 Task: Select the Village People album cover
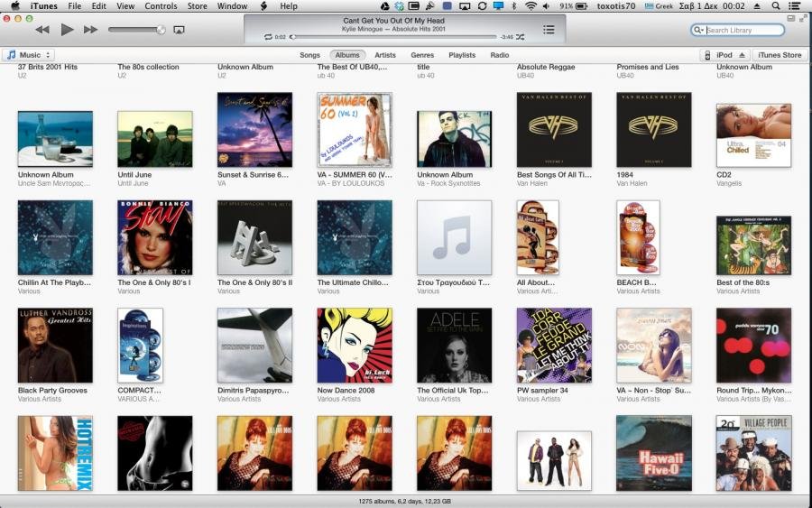(x=754, y=453)
